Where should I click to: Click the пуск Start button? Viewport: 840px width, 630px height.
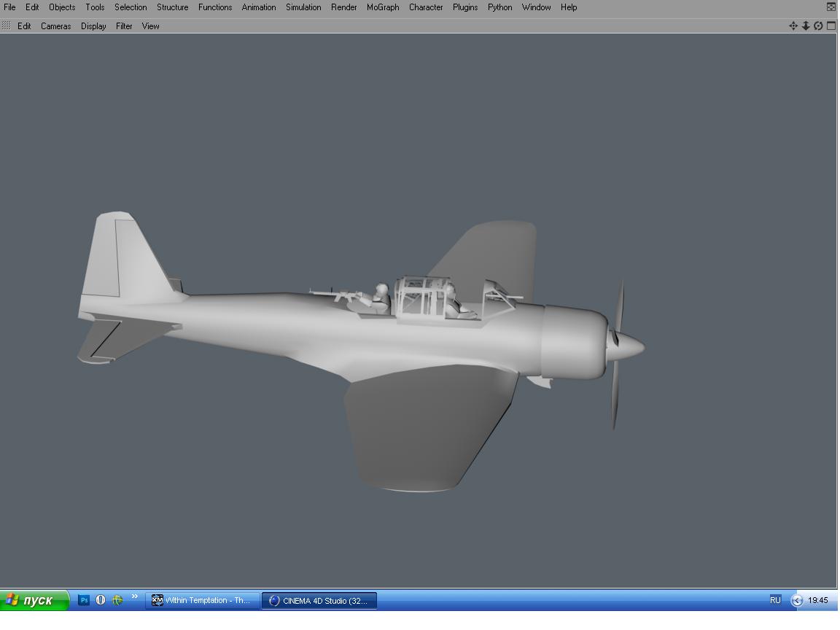(34, 600)
